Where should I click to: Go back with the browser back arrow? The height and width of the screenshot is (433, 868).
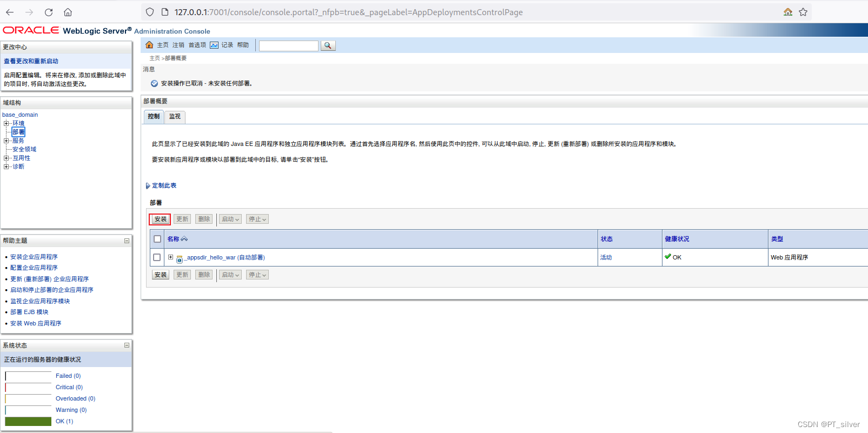point(10,12)
